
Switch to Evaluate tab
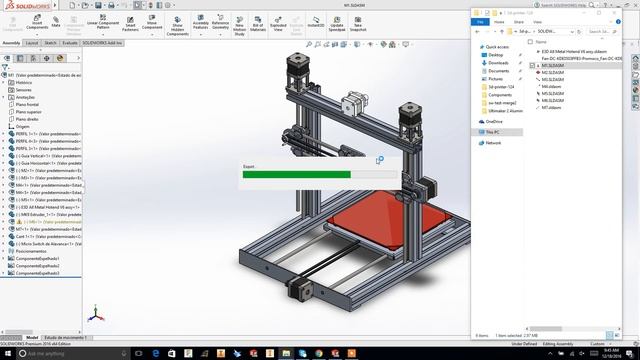(70, 43)
